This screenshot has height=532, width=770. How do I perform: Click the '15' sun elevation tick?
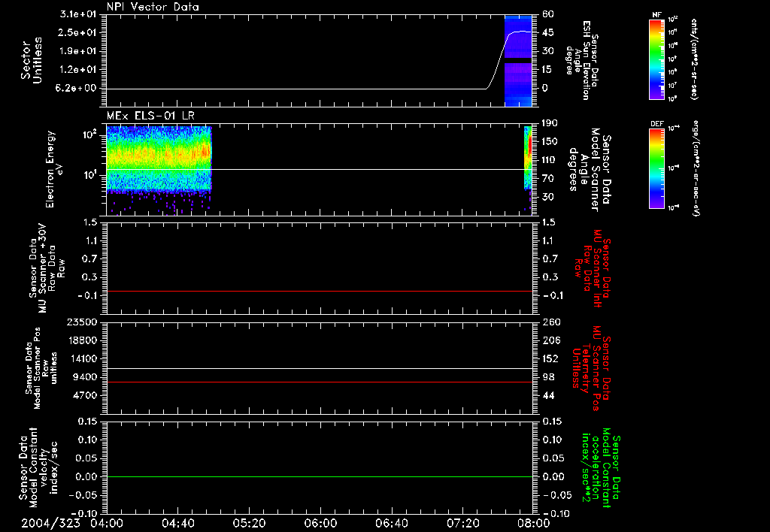coord(548,70)
